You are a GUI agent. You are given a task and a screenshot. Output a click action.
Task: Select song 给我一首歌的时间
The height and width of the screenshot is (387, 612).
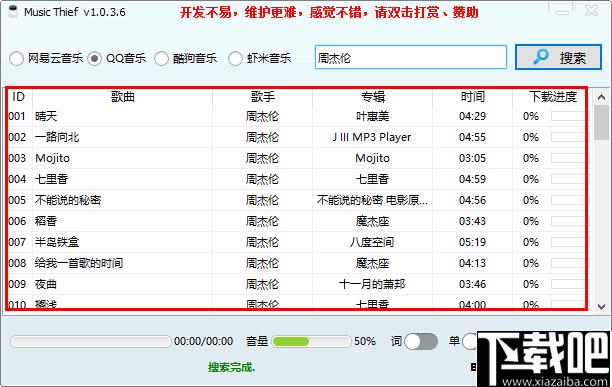[x=79, y=263]
